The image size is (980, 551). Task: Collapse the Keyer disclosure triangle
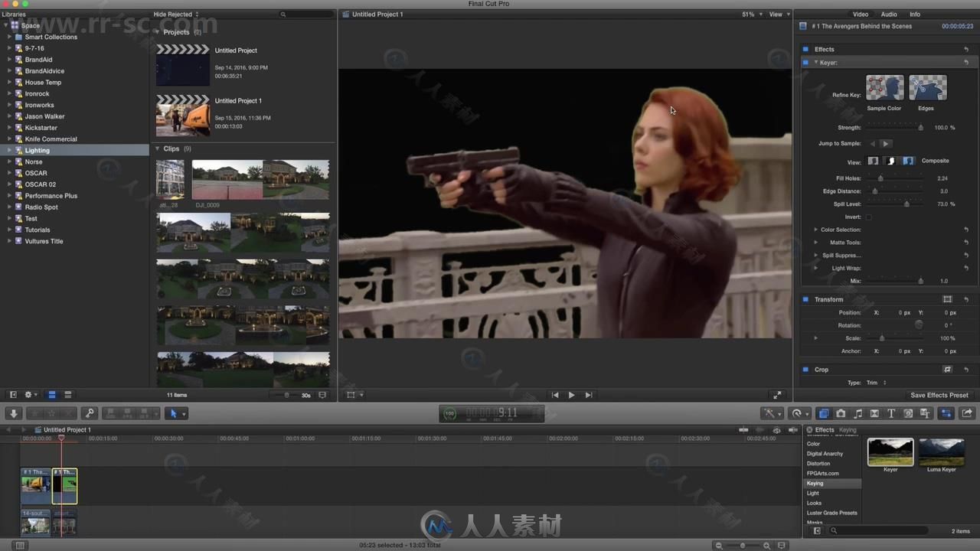click(x=816, y=62)
